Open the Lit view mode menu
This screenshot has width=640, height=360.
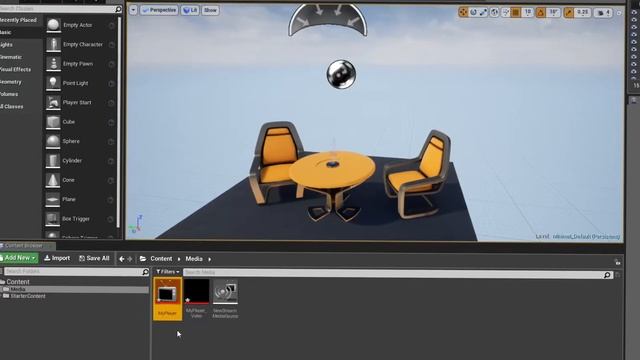click(x=190, y=10)
